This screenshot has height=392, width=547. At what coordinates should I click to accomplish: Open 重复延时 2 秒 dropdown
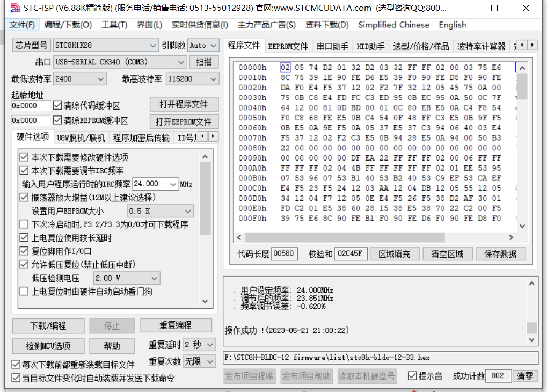[199, 345]
